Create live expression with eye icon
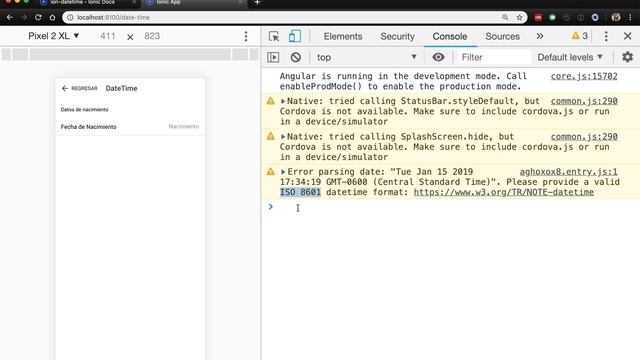The height and width of the screenshot is (360, 640). [438, 57]
